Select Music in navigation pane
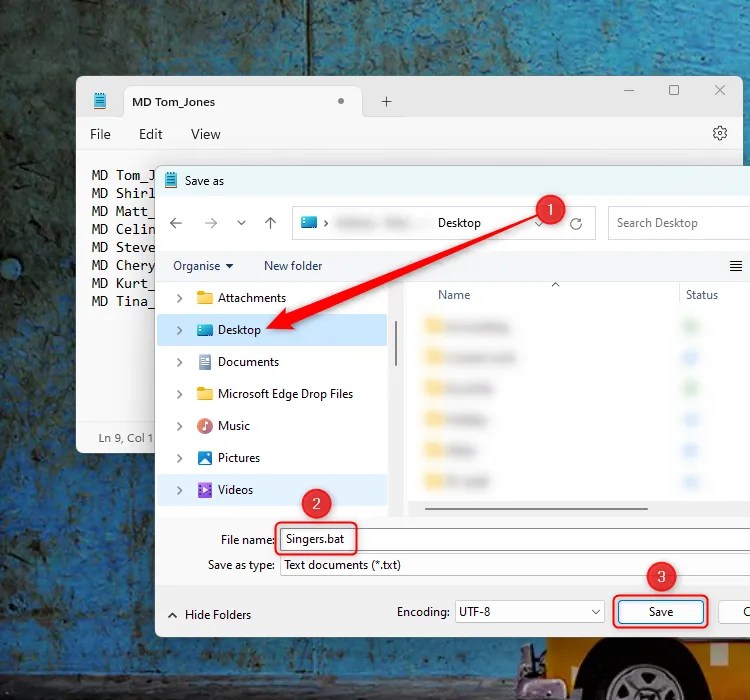This screenshot has width=750, height=700. pos(272,426)
